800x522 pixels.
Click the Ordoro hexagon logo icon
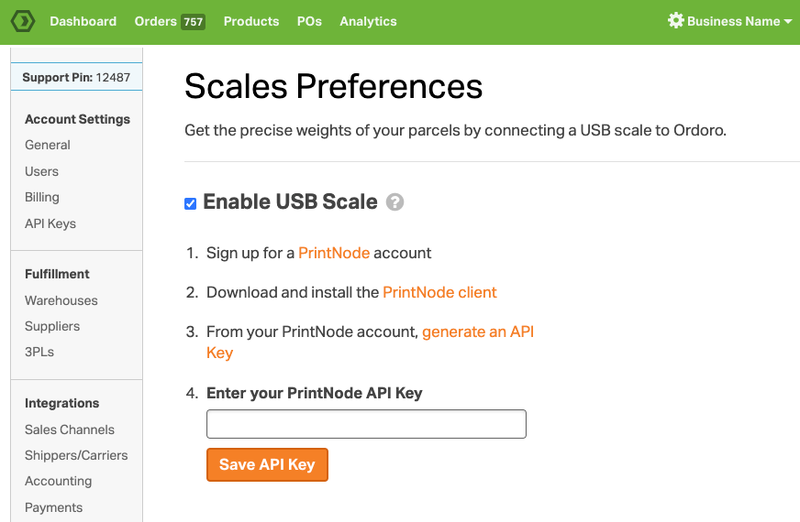pyautogui.click(x=22, y=21)
